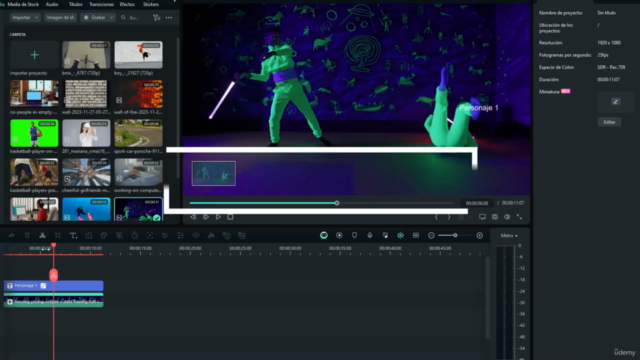Open the Transiciones tab
This screenshot has height=360, width=640.
[x=102, y=4]
